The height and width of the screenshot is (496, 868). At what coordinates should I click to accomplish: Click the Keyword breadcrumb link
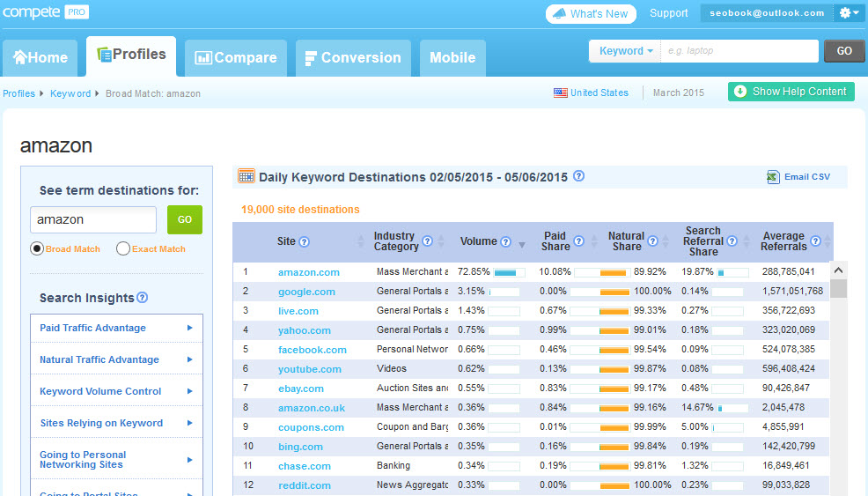tap(70, 93)
